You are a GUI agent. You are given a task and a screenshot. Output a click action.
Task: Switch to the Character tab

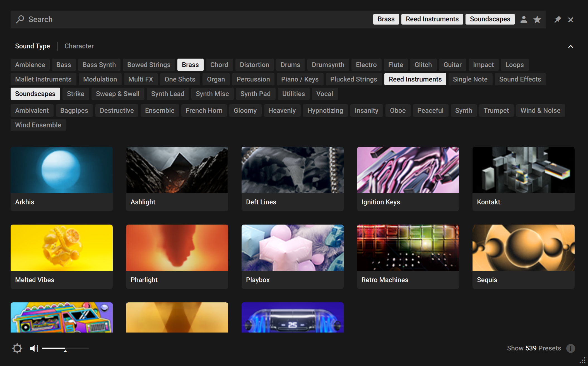[x=79, y=46]
